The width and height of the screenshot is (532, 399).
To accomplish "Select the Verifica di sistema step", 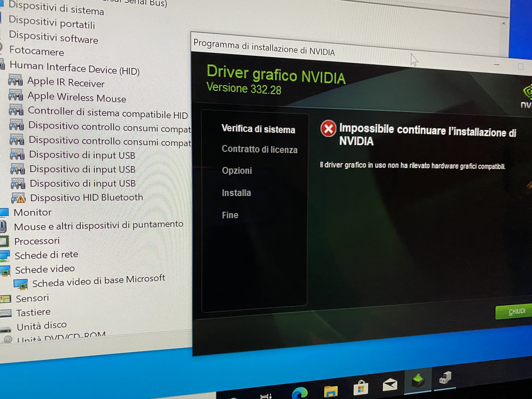I will click(258, 129).
